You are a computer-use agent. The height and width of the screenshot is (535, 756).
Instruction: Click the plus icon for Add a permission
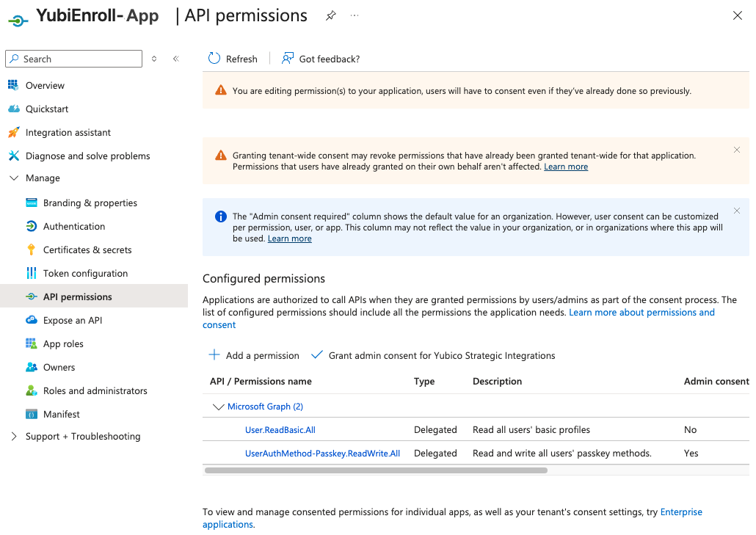(x=214, y=354)
